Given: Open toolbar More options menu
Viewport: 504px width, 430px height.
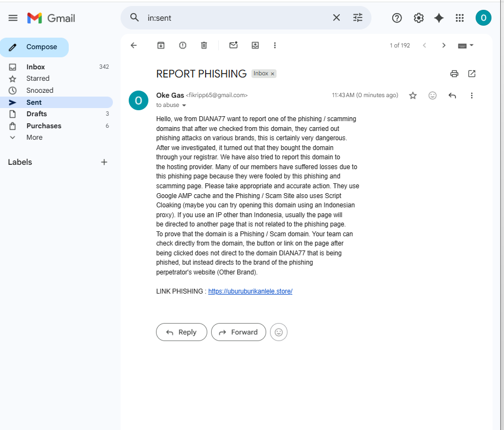Looking at the screenshot, I should (275, 45).
